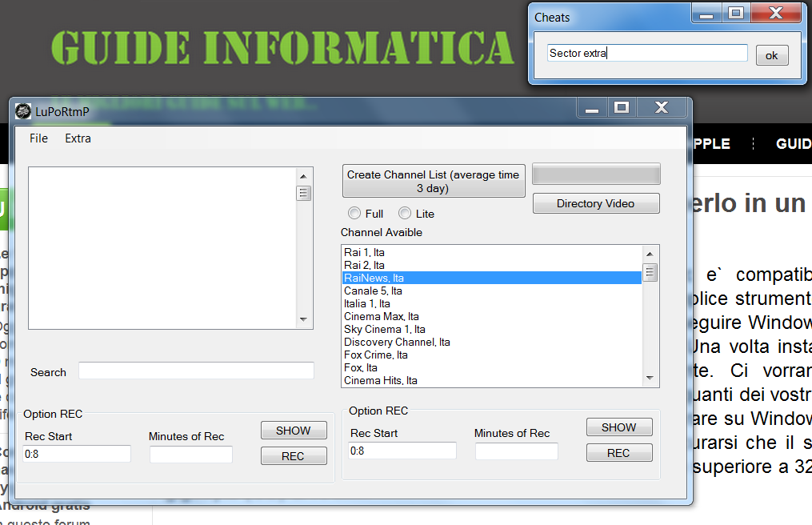Click left Rec Start field

[x=77, y=454]
